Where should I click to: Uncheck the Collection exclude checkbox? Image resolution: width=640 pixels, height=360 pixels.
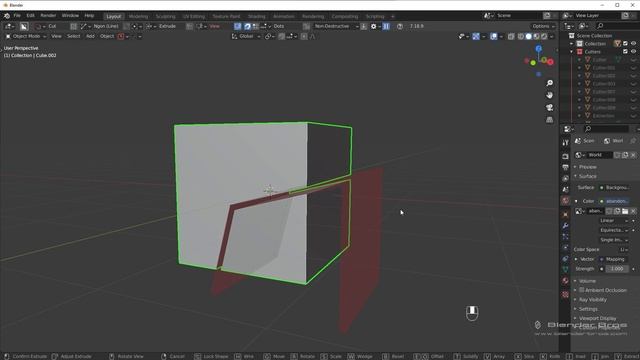625,44
